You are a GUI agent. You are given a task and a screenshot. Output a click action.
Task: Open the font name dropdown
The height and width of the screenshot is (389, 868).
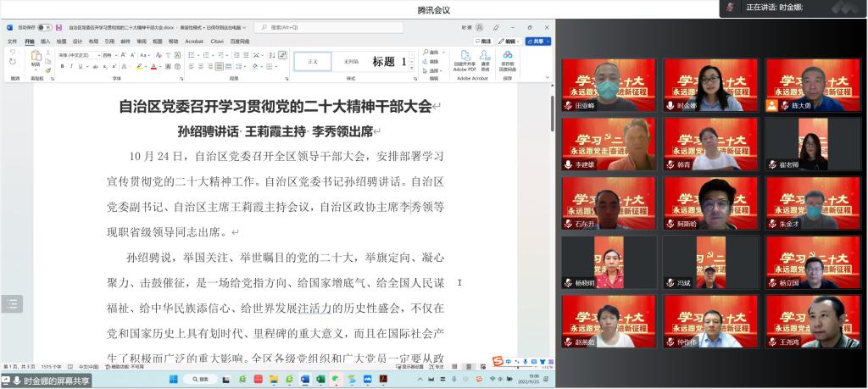click(x=97, y=55)
